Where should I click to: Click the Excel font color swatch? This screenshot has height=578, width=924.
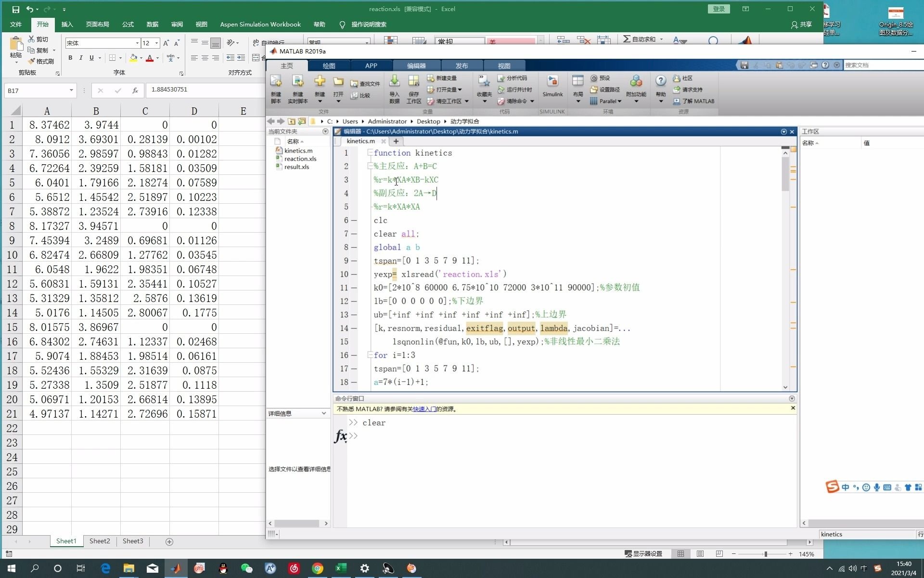pos(150,58)
